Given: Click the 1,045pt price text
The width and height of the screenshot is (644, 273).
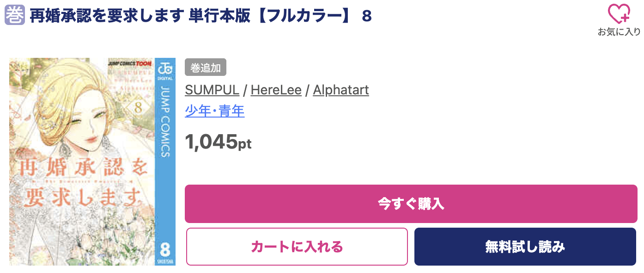Looking at the screenshot, I should [218, 142].
